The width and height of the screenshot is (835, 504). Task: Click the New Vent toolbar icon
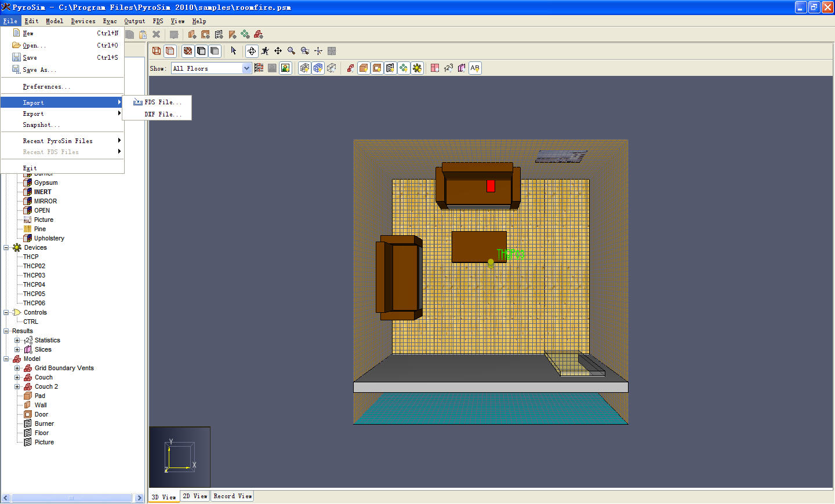click(219, 35)
